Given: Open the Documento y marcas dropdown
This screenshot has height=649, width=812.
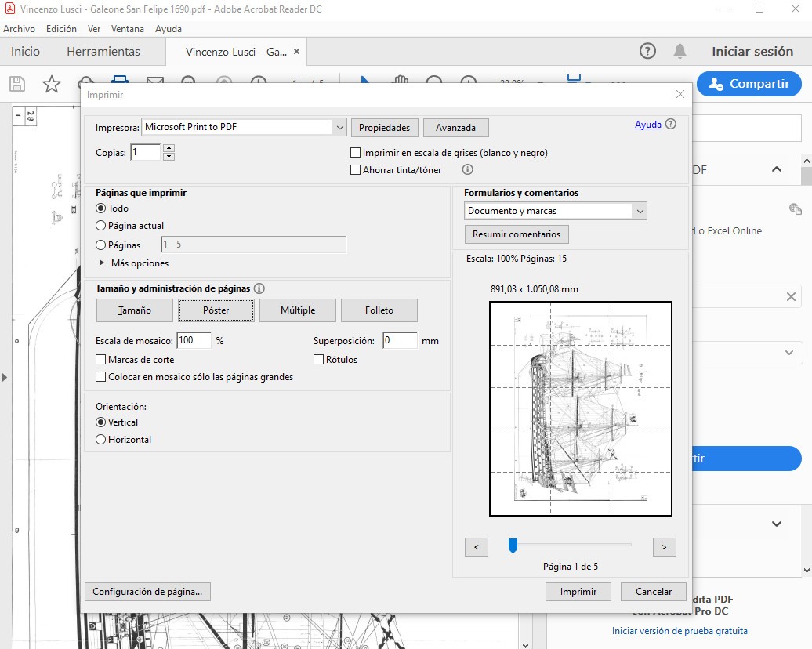Looking at the screenshot, I should pyautogui.click(x=640, y=211).
